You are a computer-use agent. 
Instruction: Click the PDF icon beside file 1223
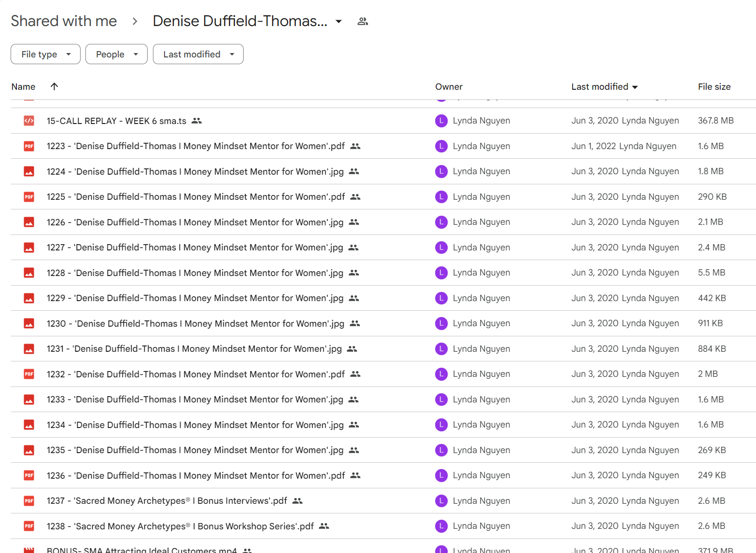[x=29, y=146]
